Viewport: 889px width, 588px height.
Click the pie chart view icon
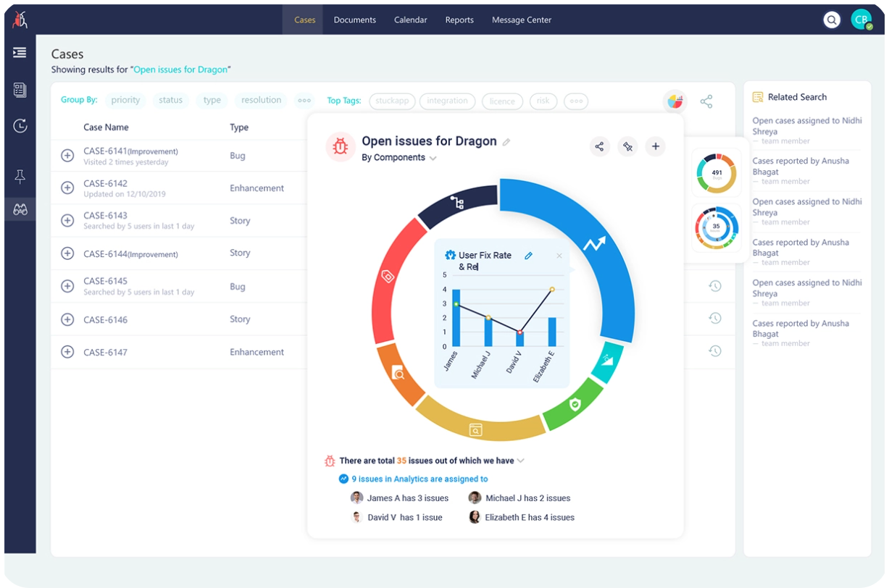pos(675,101)
